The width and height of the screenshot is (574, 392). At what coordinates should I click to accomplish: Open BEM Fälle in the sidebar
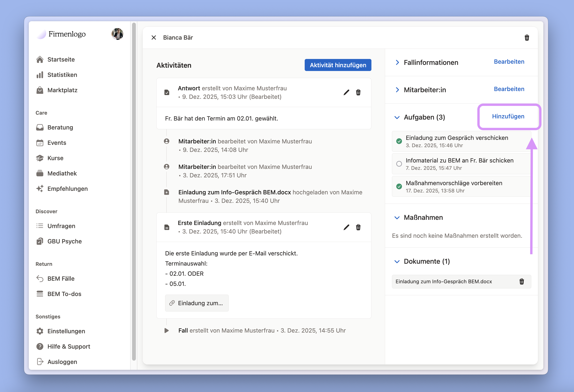point(61,279)
